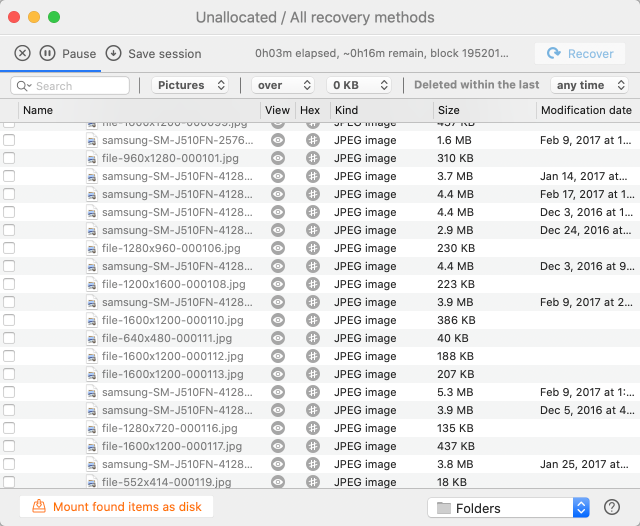Preview file-1280x720-000116.jpg with eye icon
640x526 pixels.
click(x=278, y=428)
